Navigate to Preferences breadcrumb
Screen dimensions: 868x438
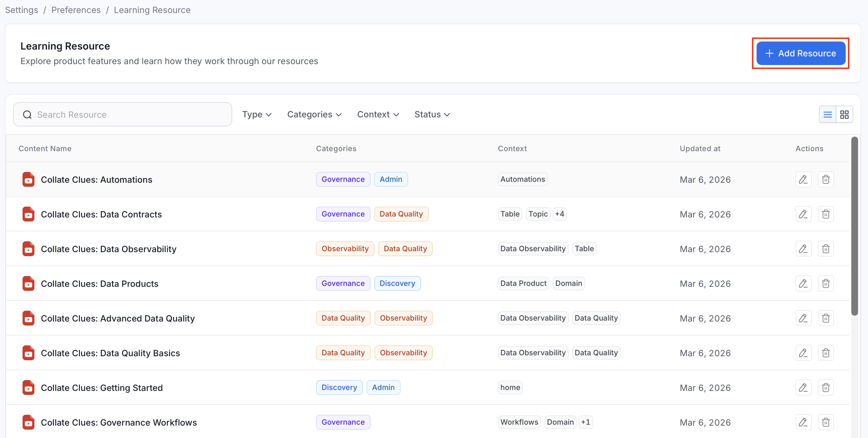coord(76,10)
